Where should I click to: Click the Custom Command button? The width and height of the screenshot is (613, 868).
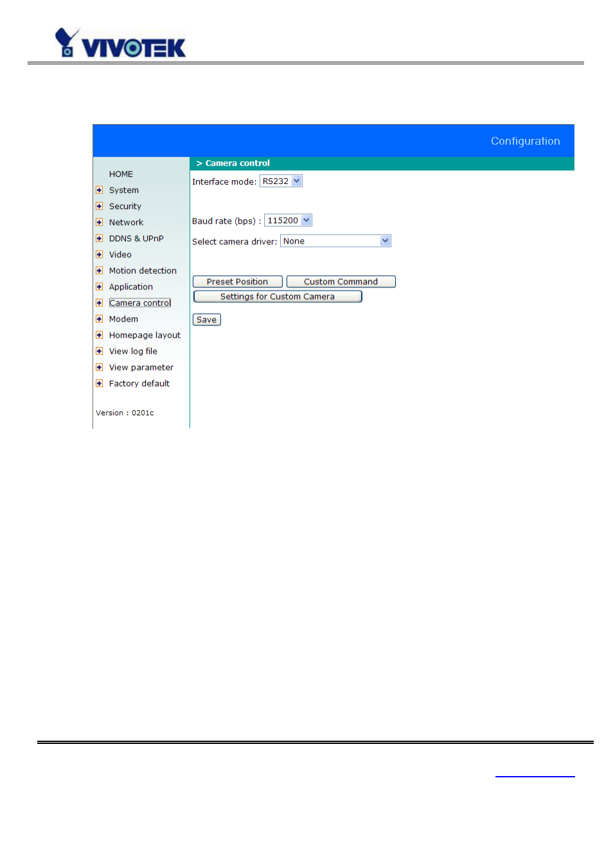(x=341, y=282)
